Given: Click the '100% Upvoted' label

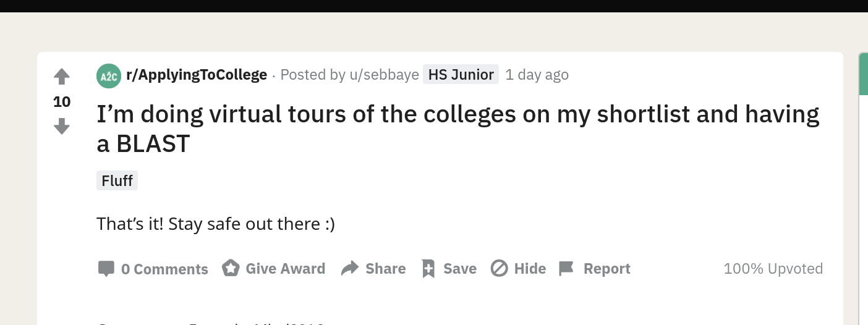Looking at the screenshot, I should [773, 269].
